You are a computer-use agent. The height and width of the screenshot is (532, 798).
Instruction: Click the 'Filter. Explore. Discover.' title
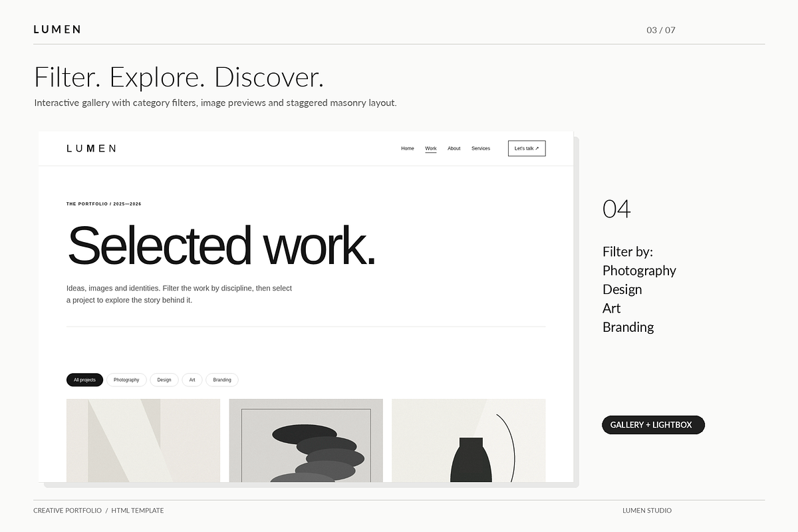click(179, 78)
